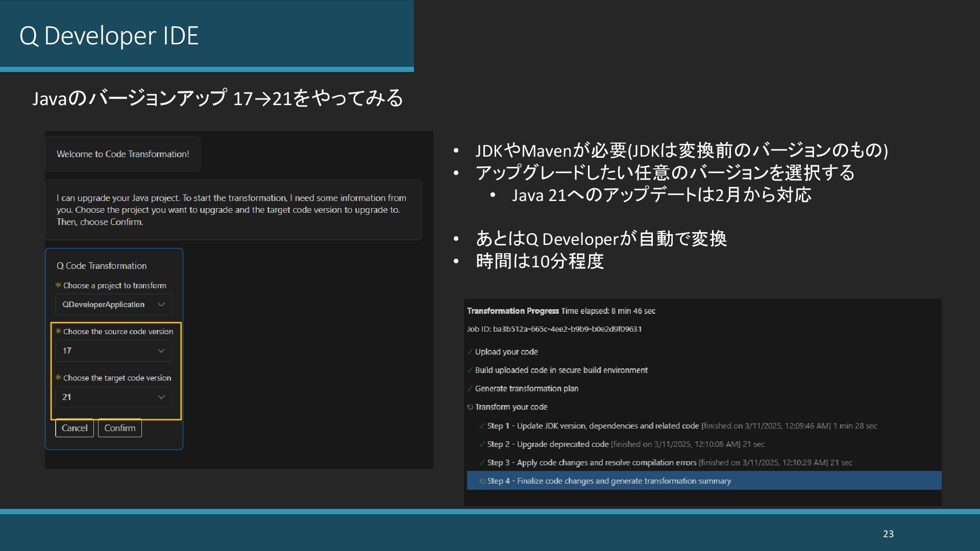This screenshot has height=551, width=980.
Task: Click the Confirm button
Action: coord(119,428)
